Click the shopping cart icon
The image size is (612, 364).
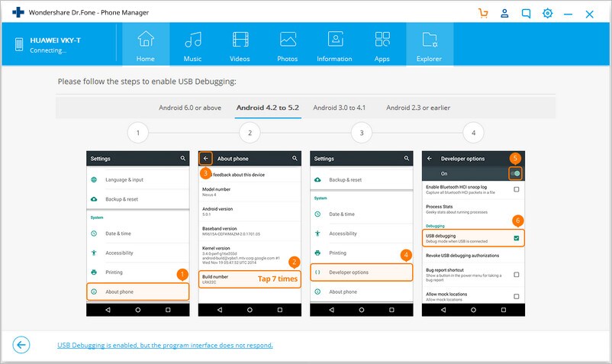(x=483, y=13)
